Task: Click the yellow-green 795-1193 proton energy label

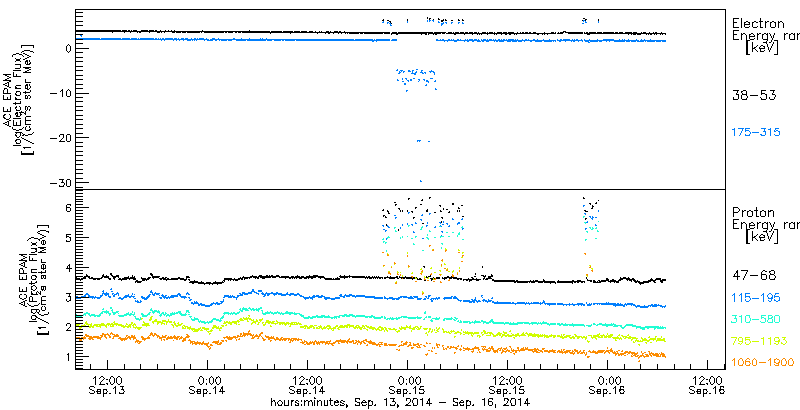Action: click(760, 341)
